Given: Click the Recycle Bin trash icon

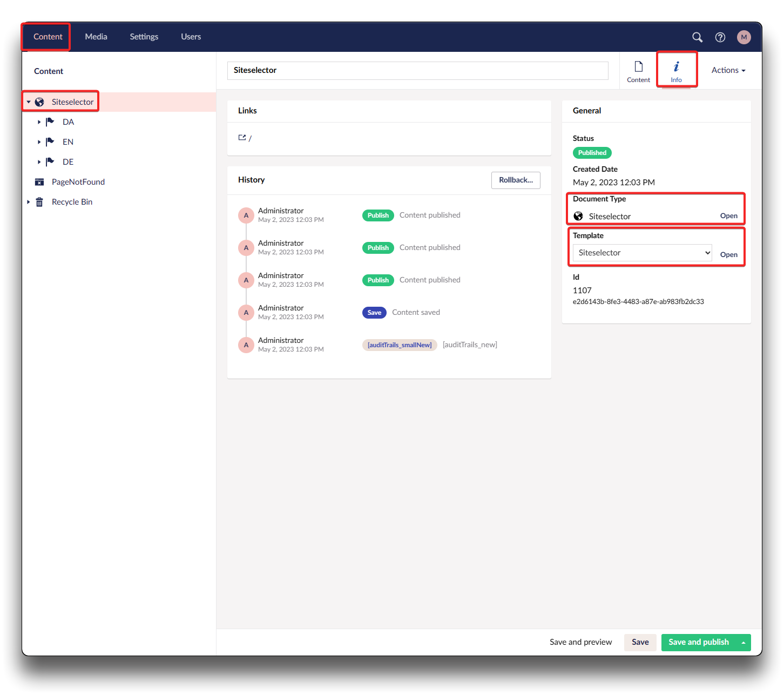Looking at the screenshot, I should (39, 202).
